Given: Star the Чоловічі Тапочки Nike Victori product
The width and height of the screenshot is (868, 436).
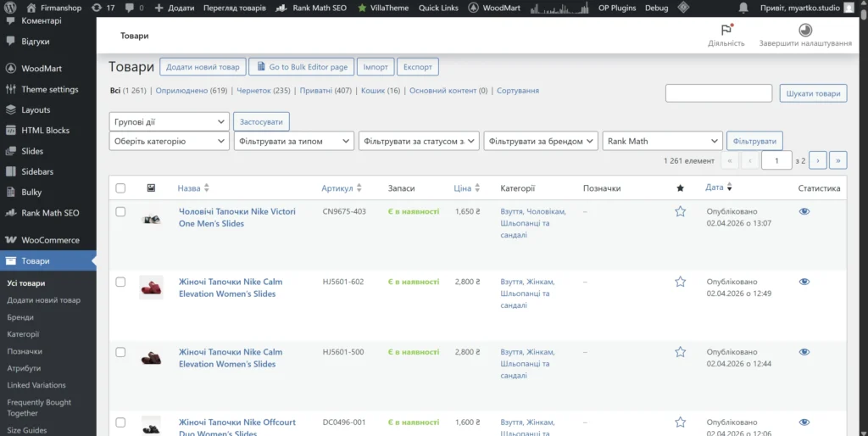Looking at the screenshot, I should click(x=680, y=212).
